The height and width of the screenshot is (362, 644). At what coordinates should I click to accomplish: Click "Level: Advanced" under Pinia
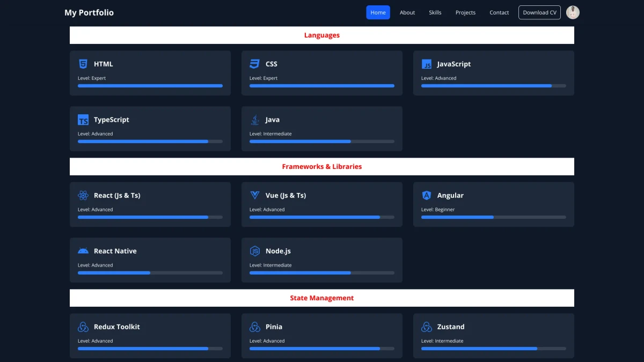pos(267,341)
